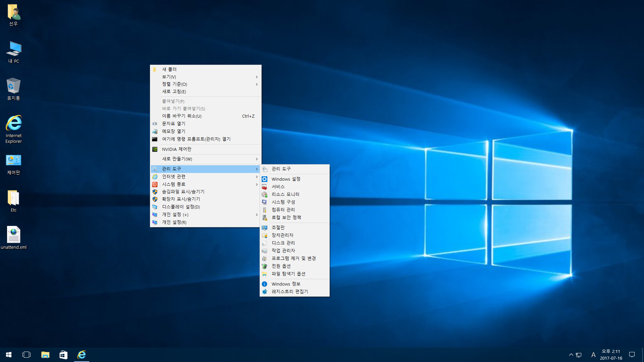The width and height of the screenshot is (644, 362).
Task: Open 서비스 from submenu
Action: [x=294, y=187]
